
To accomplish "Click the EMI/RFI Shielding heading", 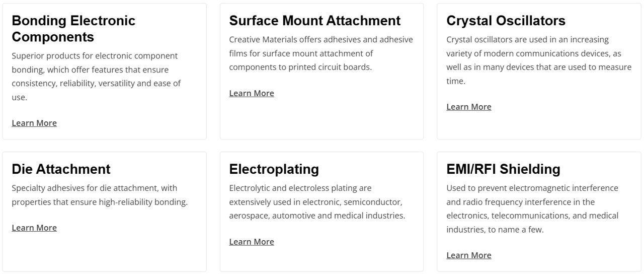I will pos(503,169).
